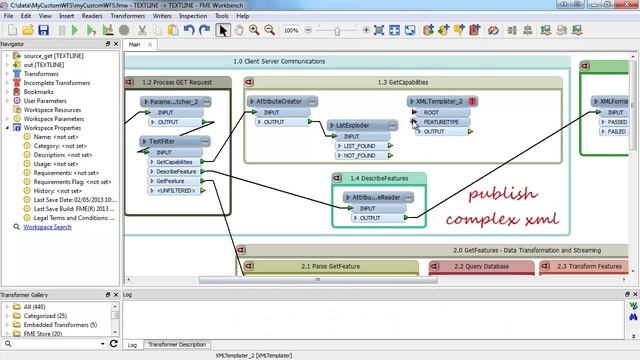Image resolution: width=640 pixels, height=360 pixels.
Task: Click the Zoom to Fit icon
Action: tap(394, 30)
